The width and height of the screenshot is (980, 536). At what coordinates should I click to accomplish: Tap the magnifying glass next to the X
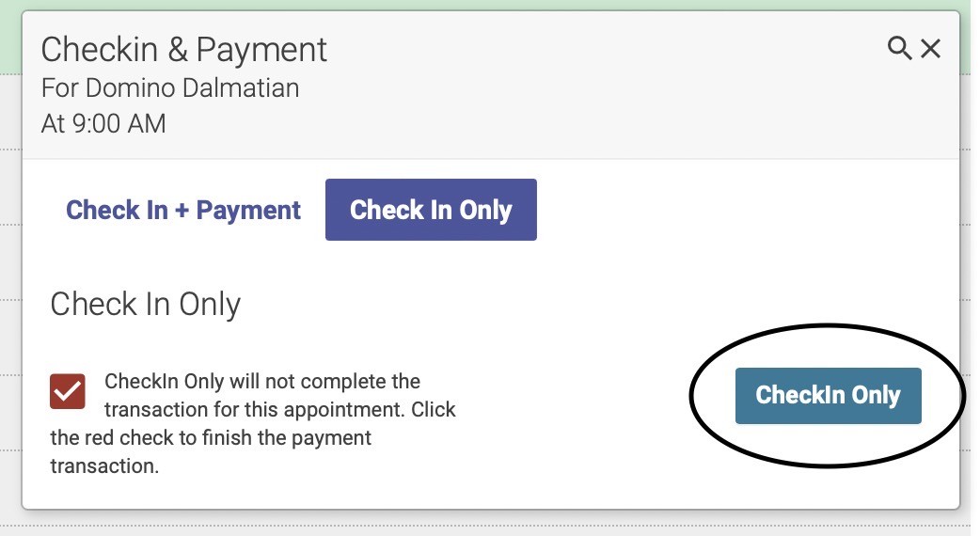899,48
